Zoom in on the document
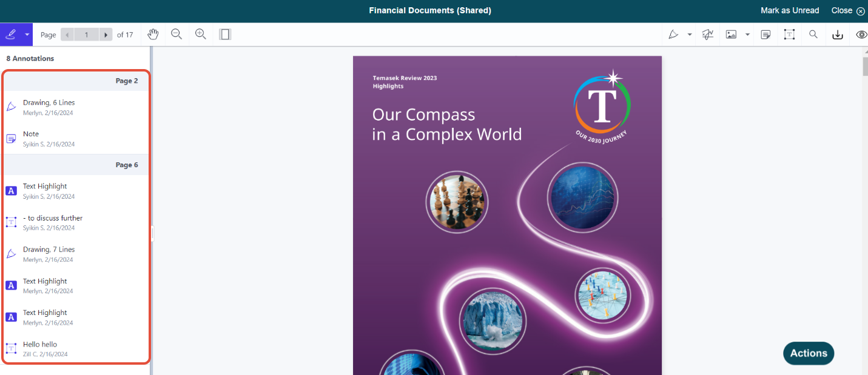This screenshot has width=868, height=375. [x=201, y=35]
